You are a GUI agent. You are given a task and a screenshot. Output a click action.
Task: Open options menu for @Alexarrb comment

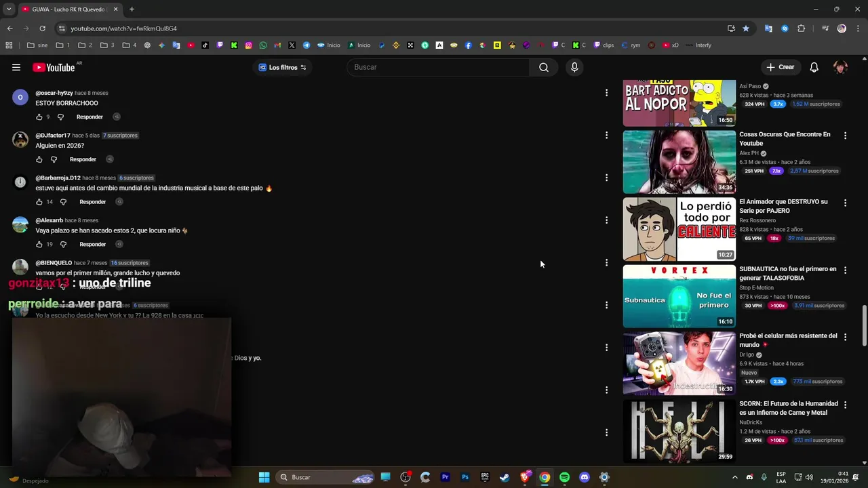[x=606, y=220]
